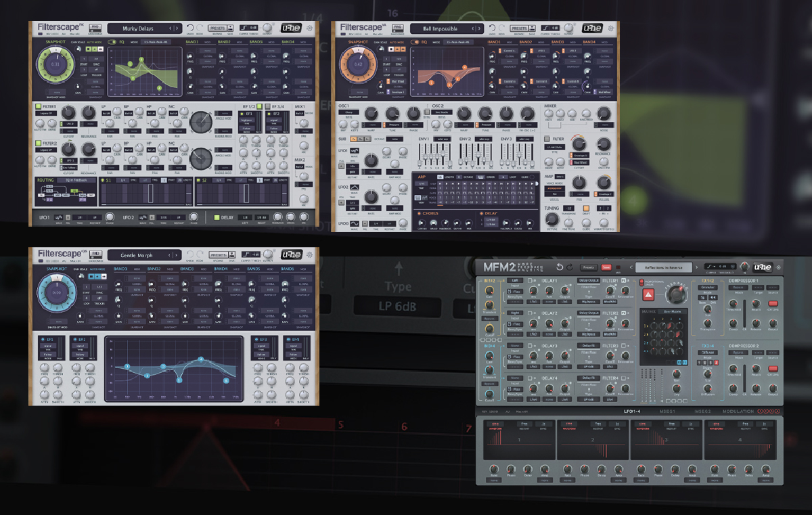Click S1 step sequencer slider Filterscape FX
This screenshot has width=812, height=515.
point(189,194)
